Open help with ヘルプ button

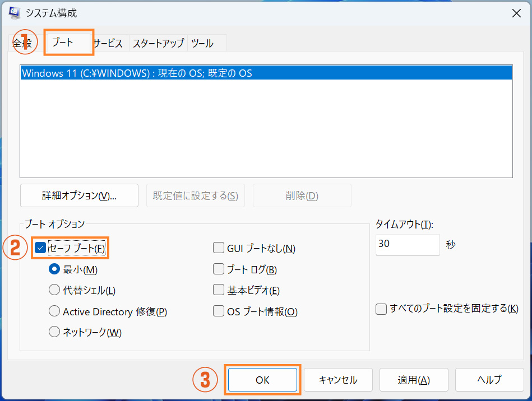(x=489, y=380)
